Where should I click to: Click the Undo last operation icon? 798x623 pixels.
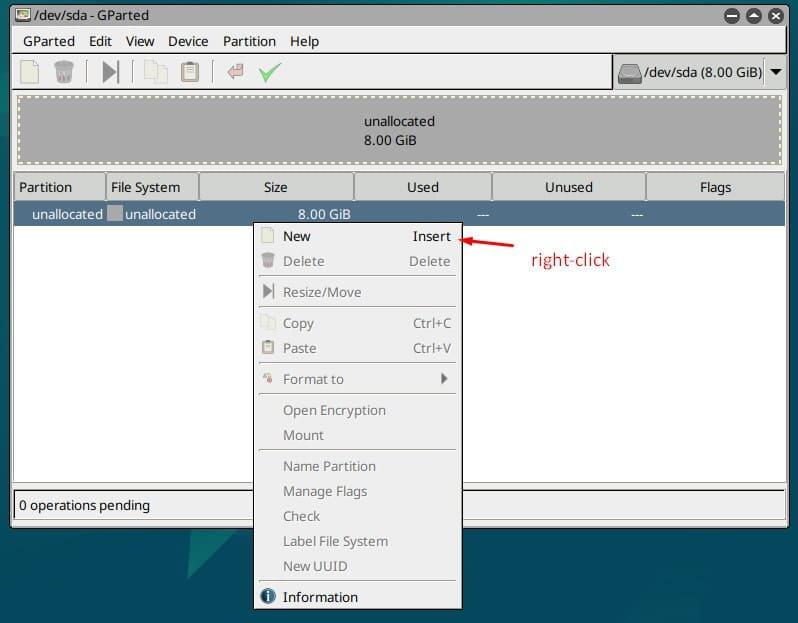(235, 72)
